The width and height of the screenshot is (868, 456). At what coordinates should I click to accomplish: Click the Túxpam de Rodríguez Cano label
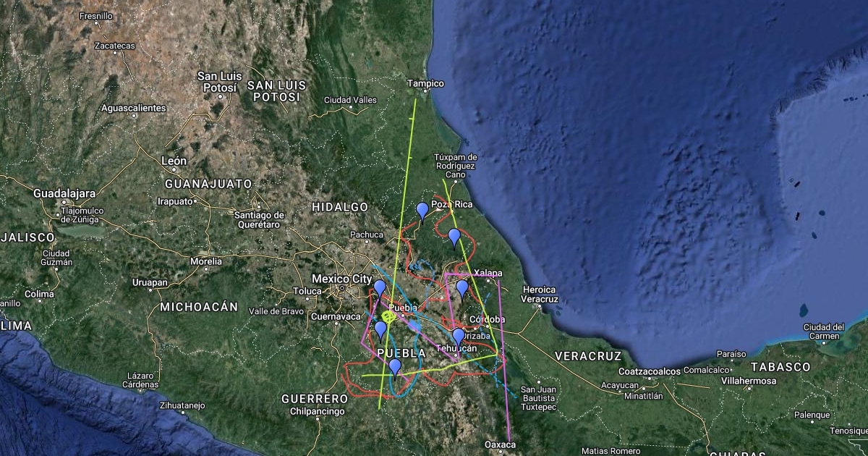pyautogui.click(x=455, y=166)
